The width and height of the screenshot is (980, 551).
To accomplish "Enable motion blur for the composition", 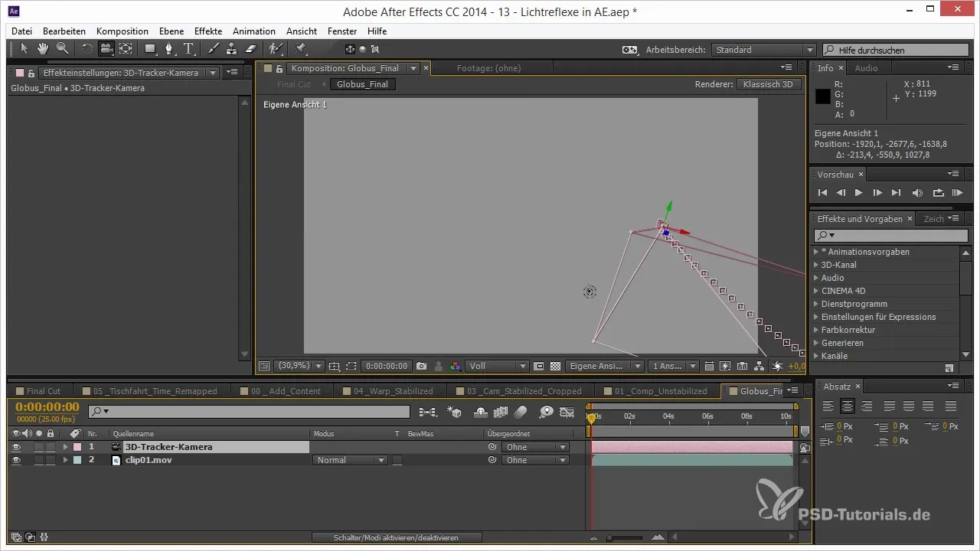I will 521,412.
